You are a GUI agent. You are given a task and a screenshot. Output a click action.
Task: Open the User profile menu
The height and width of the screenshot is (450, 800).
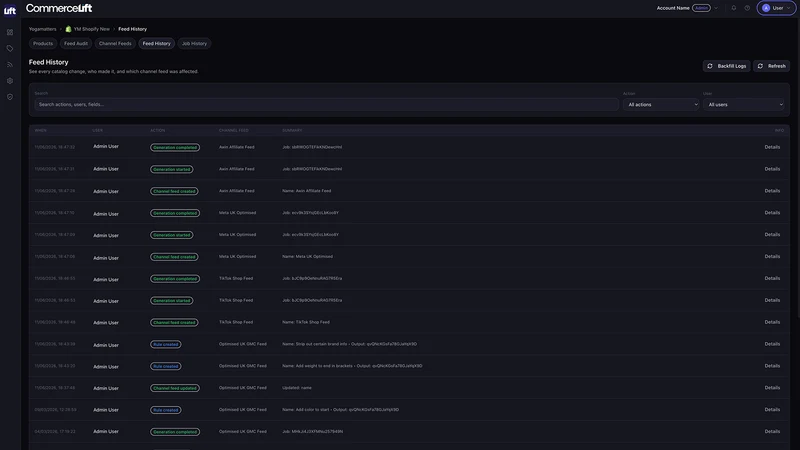tap(776, 8)
